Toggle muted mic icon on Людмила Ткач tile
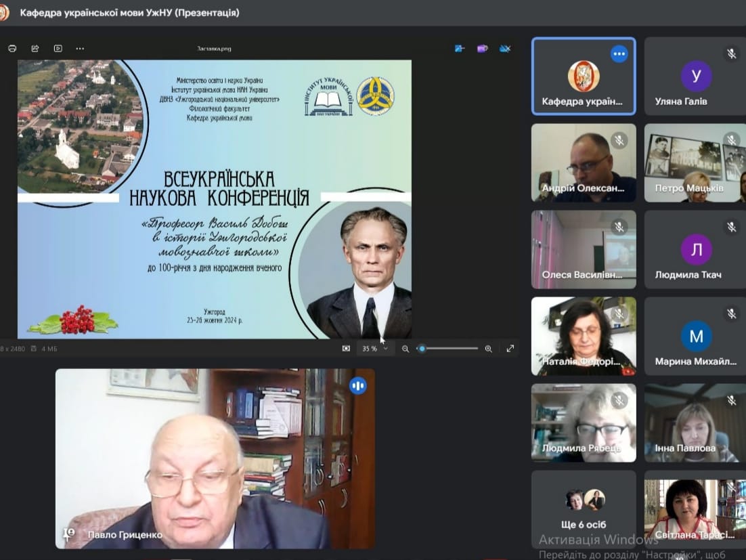Viewport: 746px width, 560px height. point(732,227)
